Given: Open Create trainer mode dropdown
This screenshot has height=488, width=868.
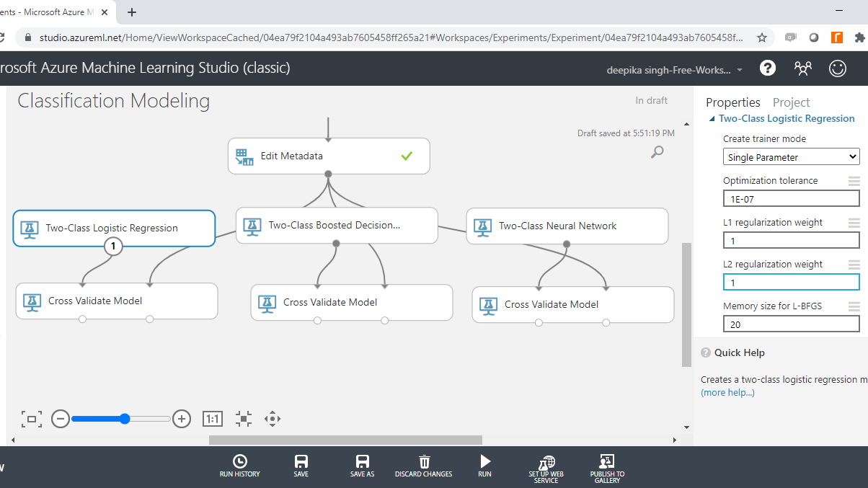Looking at the screenshot, I should (792, 156).
